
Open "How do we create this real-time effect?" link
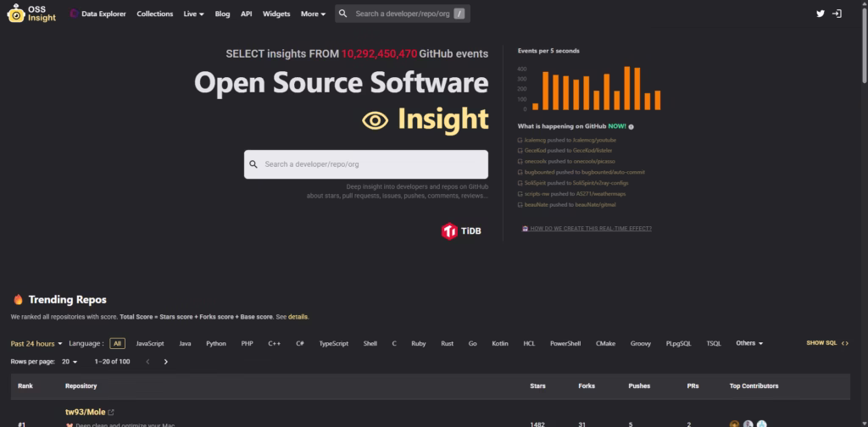(591, 229)
